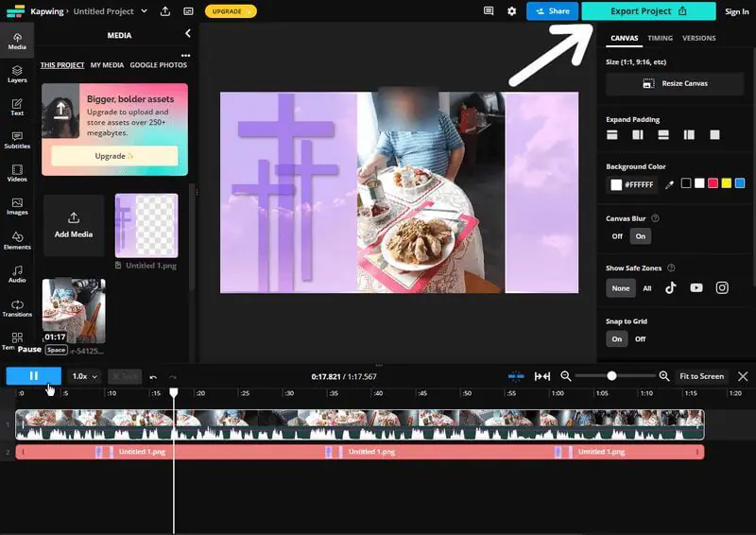Click the Export Project button
Image resolution: width=756 pixels, height=535 pixels.
[x=648, y=11]
